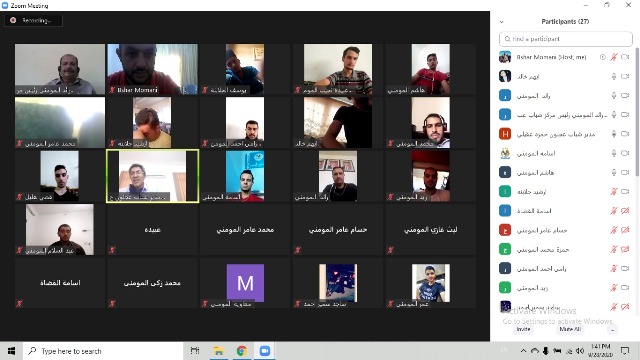Click the Find a participant search field

[x=565, y=39]
